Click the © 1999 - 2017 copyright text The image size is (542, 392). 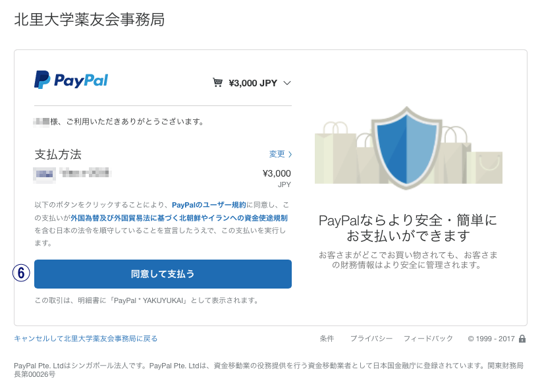[x=491, y=339]
